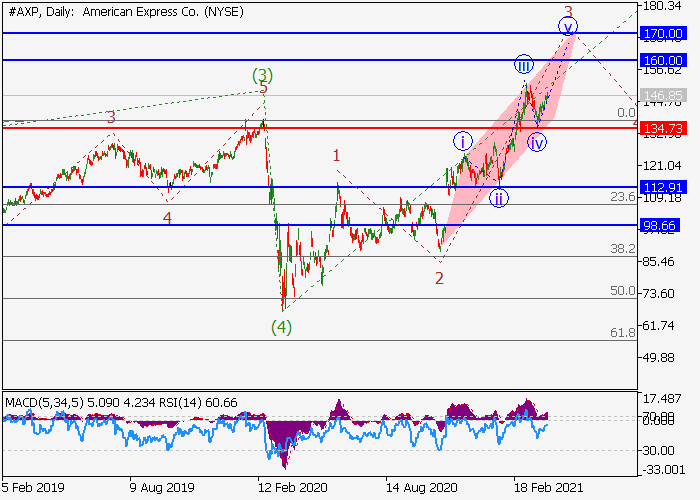Click the '18 Feb 2021' date label
Image resolution: width=700 pixels, height=500 pixels.
point(548,487)
